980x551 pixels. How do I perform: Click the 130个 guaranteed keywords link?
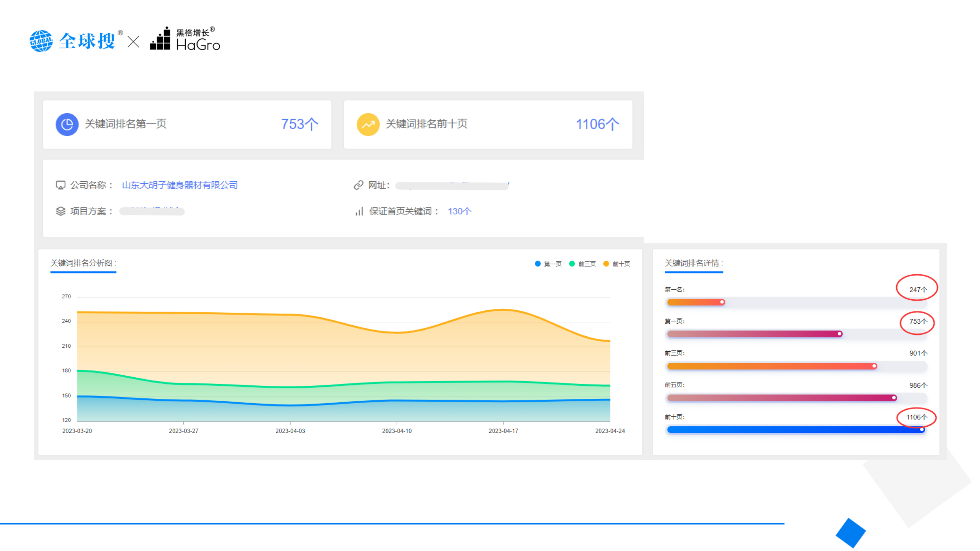[459, 211]
